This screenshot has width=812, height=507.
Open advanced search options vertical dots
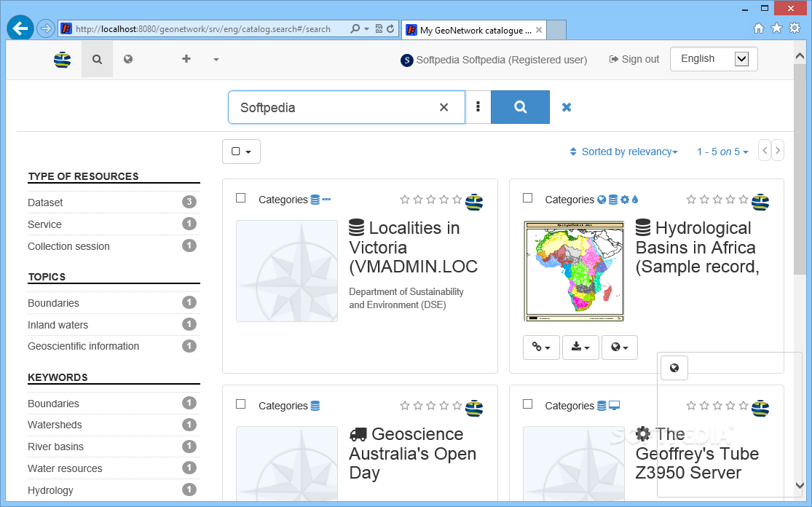click(x=478, y=106)
